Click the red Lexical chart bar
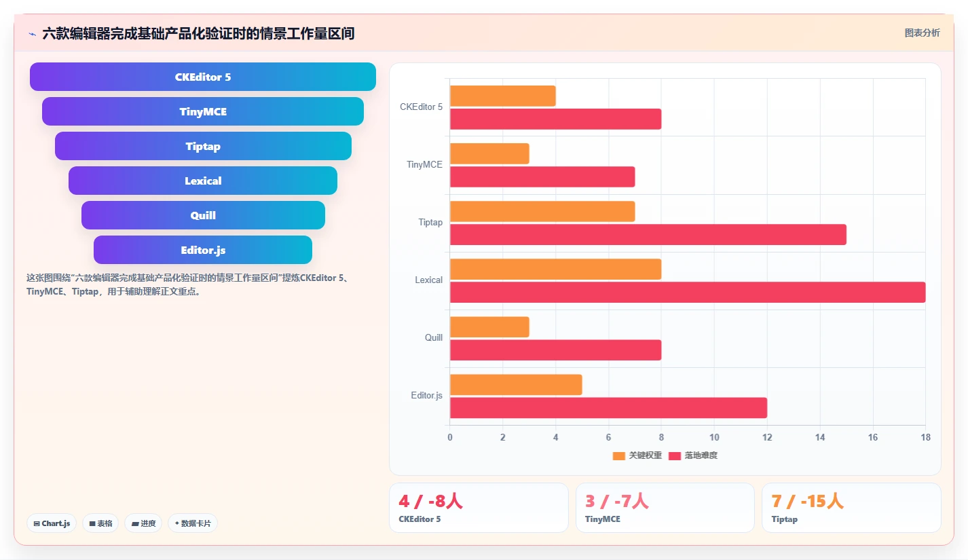This screenshot has width=968, height=560. 688,292
